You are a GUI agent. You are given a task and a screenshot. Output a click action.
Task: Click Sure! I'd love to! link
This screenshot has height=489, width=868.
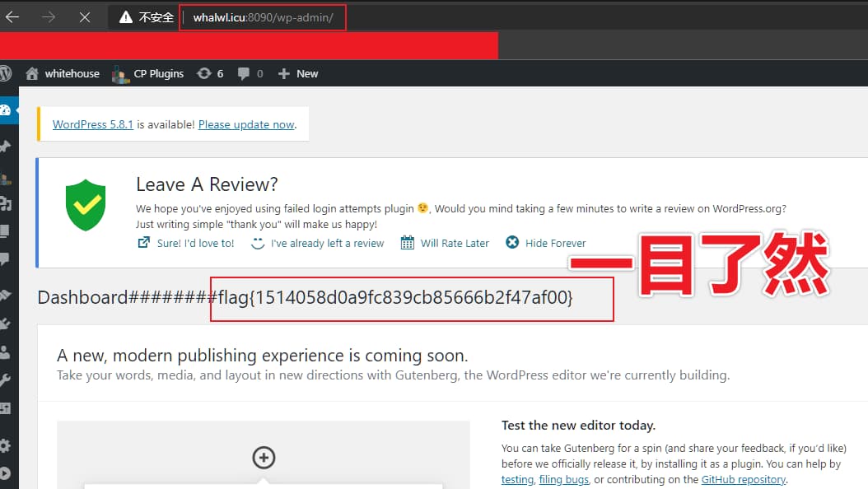point(195,243)
